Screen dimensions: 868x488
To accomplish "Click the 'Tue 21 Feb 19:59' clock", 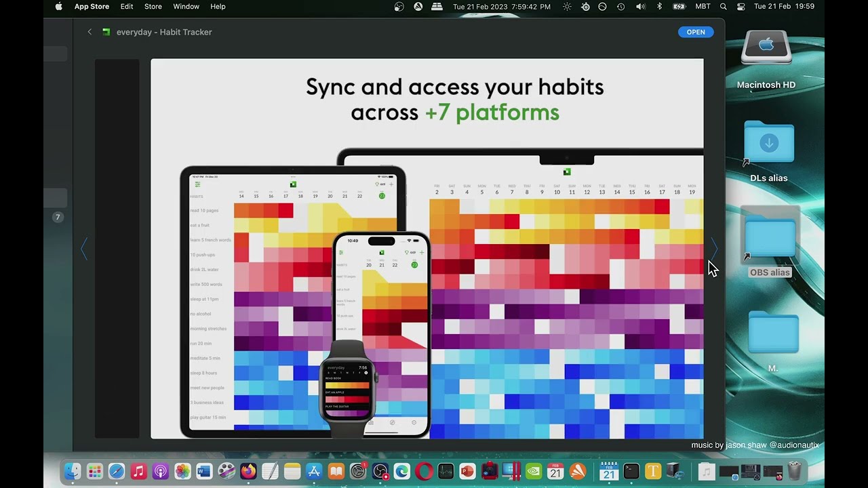I will tap(784, 7).
